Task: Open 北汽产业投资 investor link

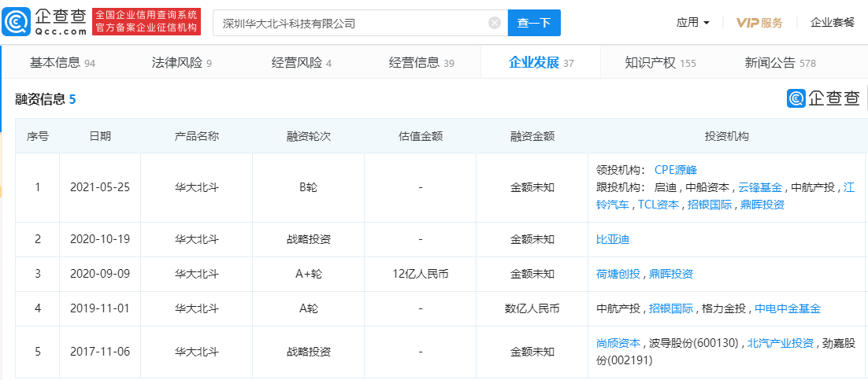Action: pos(780,343)
